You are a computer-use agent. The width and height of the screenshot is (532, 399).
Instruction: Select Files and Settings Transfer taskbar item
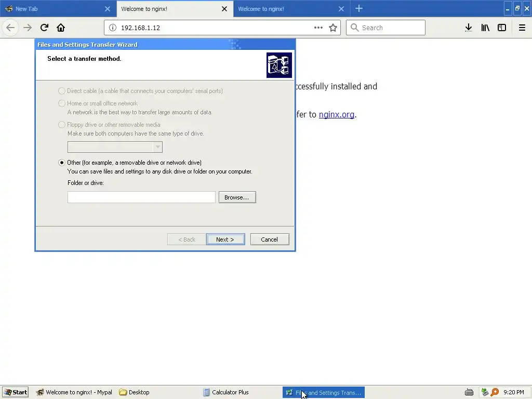coord(324,392)
